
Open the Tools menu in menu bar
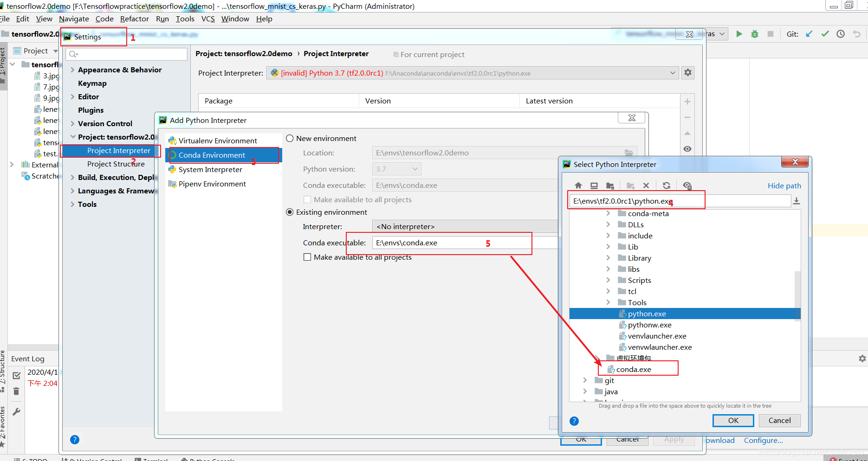coord(185,19)
